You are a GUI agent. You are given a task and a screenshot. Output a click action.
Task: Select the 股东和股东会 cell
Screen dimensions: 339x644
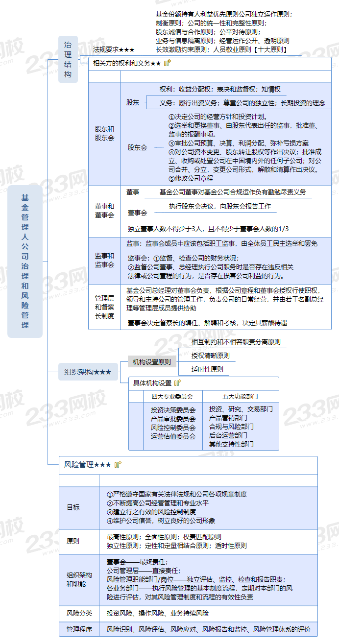[x=104, y=133]
